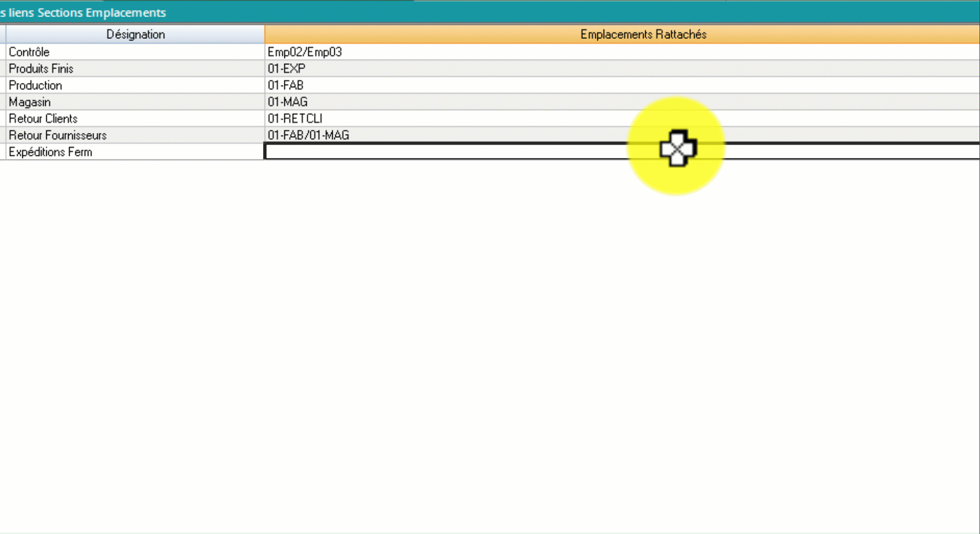Select the Produits Finis designation cell
This screenshot has height=534, width=980.
(x=135, y=69)
